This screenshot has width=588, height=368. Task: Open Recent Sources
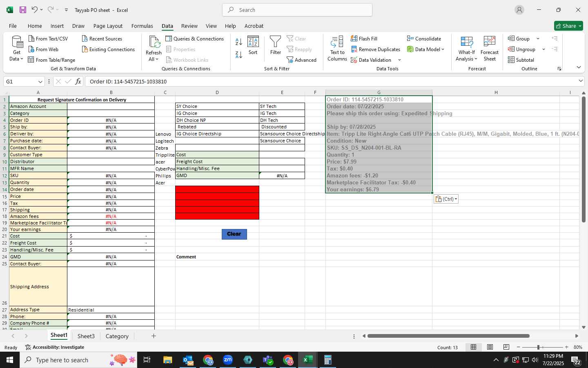click(102, 38)
